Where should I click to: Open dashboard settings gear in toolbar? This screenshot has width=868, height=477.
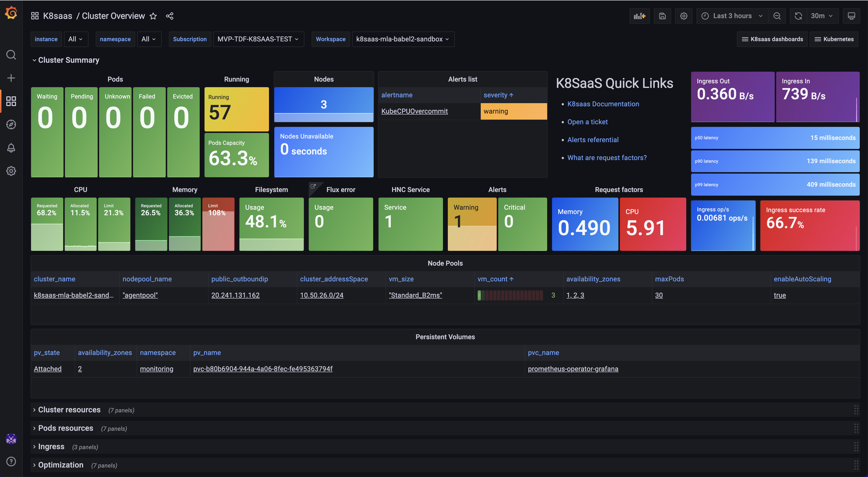click(684, 16)
